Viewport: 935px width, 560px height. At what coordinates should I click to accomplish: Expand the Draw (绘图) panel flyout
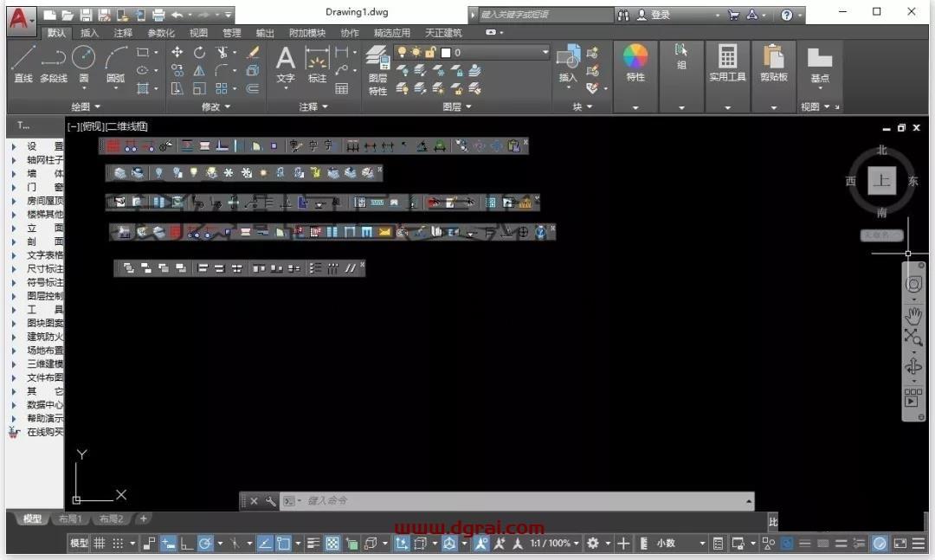coord(86,106)
